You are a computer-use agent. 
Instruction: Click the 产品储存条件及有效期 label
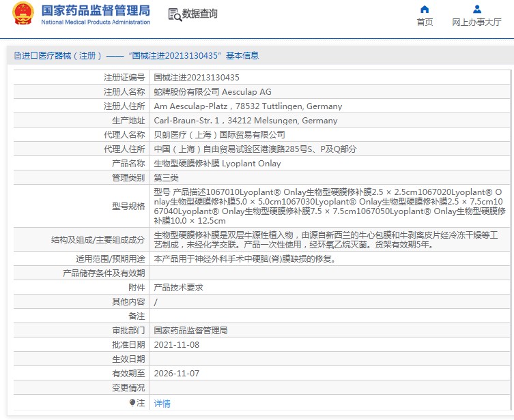104,273
